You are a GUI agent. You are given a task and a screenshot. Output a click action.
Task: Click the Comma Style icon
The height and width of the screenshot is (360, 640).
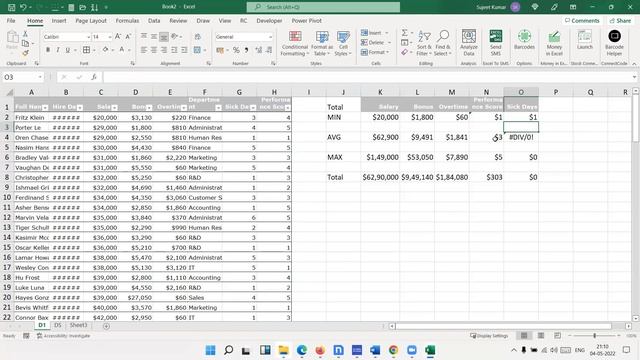246,50
